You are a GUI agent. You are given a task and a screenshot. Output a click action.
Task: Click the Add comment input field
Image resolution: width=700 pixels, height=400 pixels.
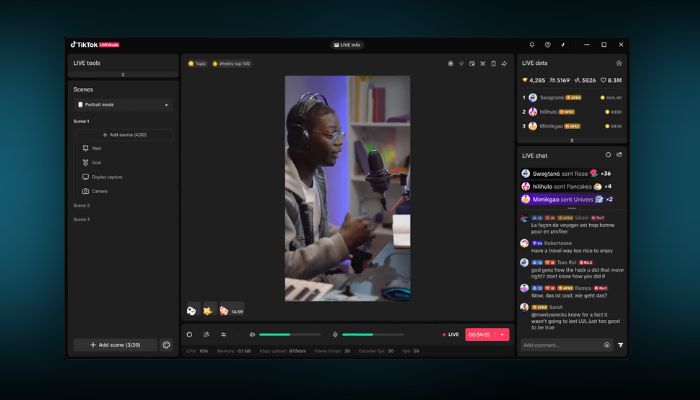tap(558, 344)
